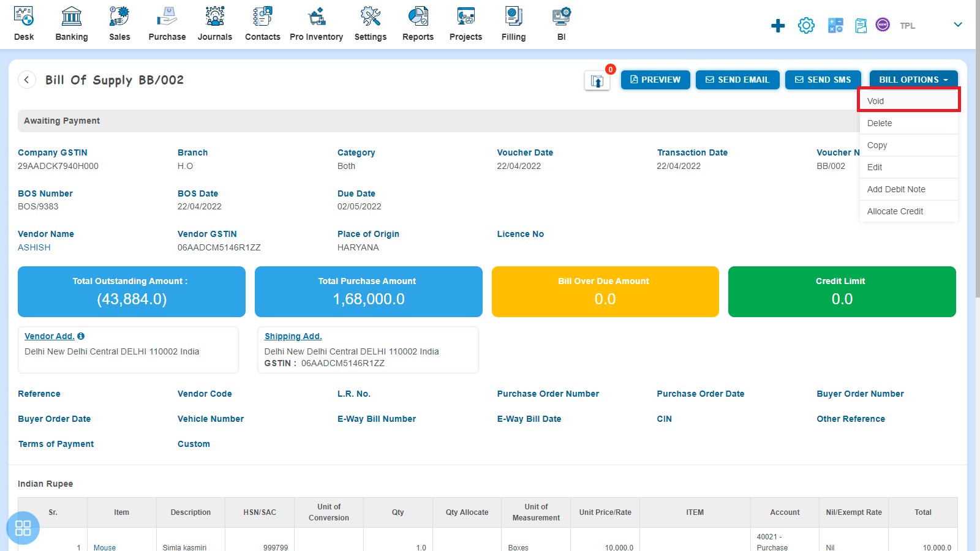Screen dimensions: 980x551
Task: Click the SEND EMAIL button
Action: click(737, 80)
